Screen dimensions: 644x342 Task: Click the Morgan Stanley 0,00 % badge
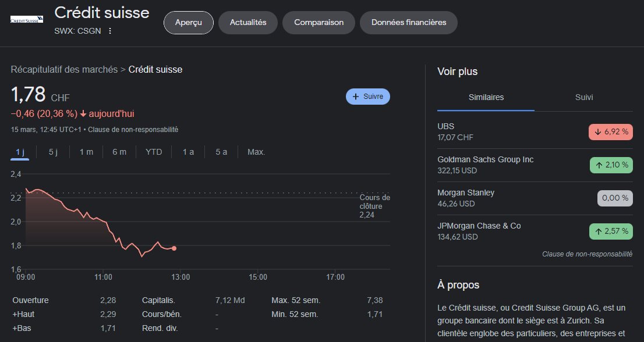615,198
